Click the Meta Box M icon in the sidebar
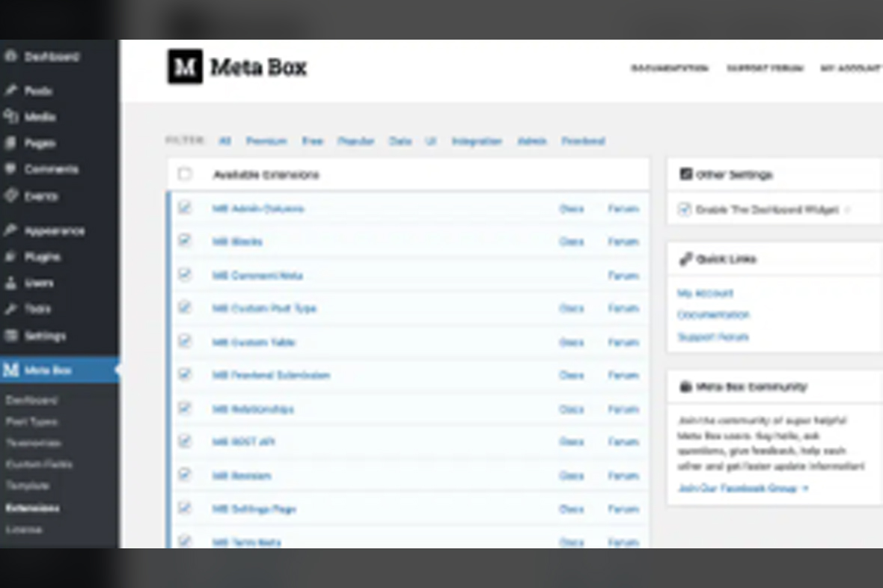Image resolution: width=883 pixels, height=588 pixels. pyautogui.click(x=10, y=370)
